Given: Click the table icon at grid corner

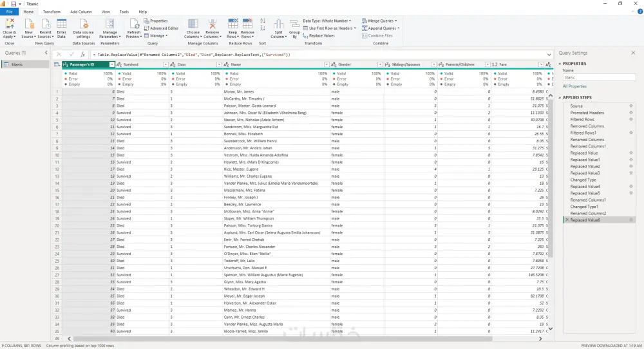Looking at the screenshot, I should (x=57, y=64).
